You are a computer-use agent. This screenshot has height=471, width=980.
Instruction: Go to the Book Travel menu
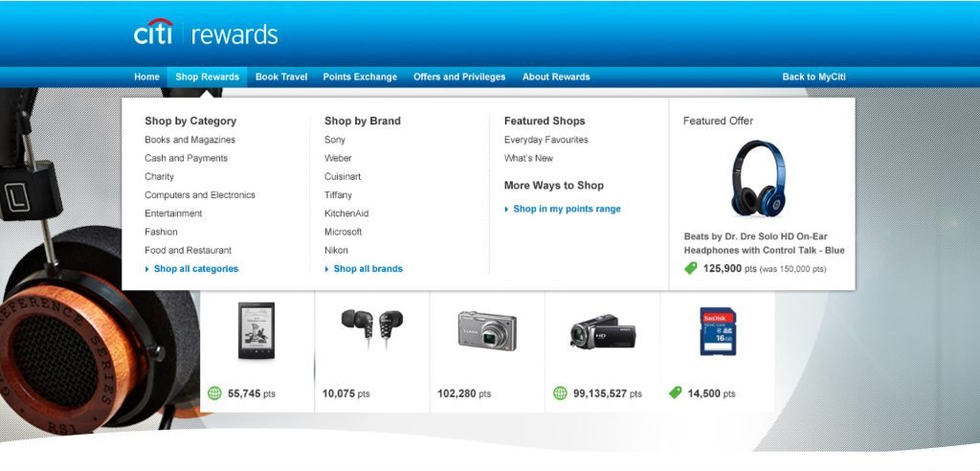281,77
